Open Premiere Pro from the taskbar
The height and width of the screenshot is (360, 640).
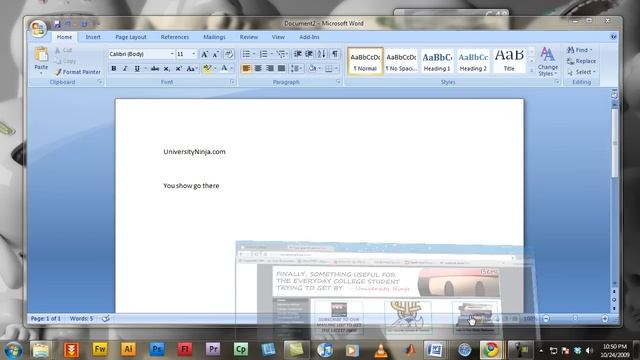tap(213, 350)
